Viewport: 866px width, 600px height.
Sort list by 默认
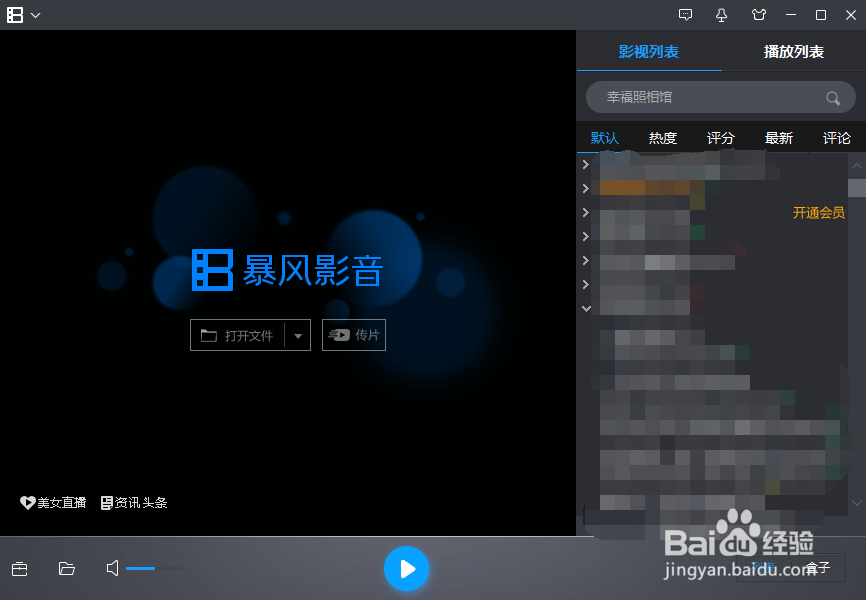(605, 138)
